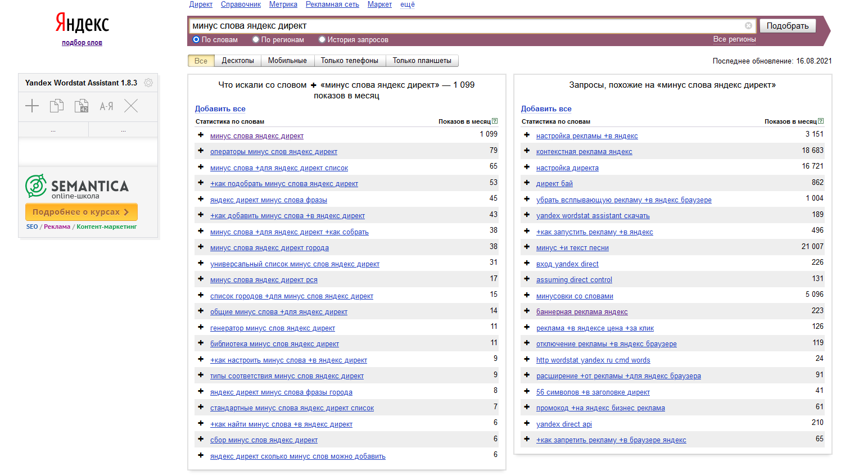Switch to the 'Только телефоны' tab
Image resolution: width=868 pixels, height=475 pixels.
350,61
